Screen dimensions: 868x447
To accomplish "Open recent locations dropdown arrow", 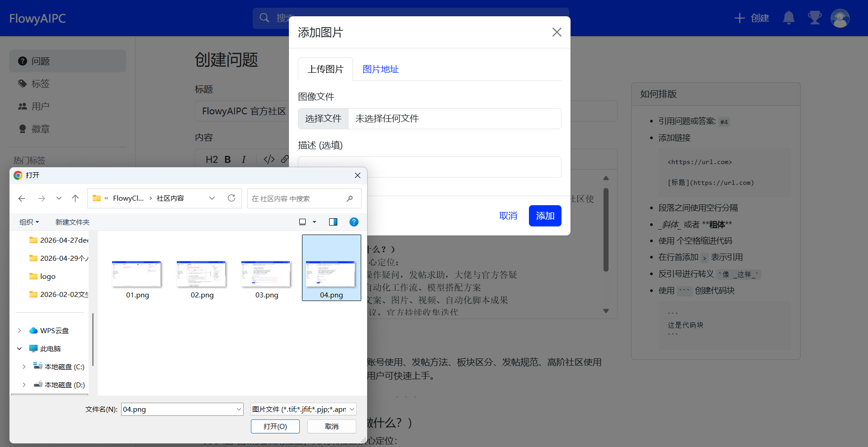I will click(59, 198).
